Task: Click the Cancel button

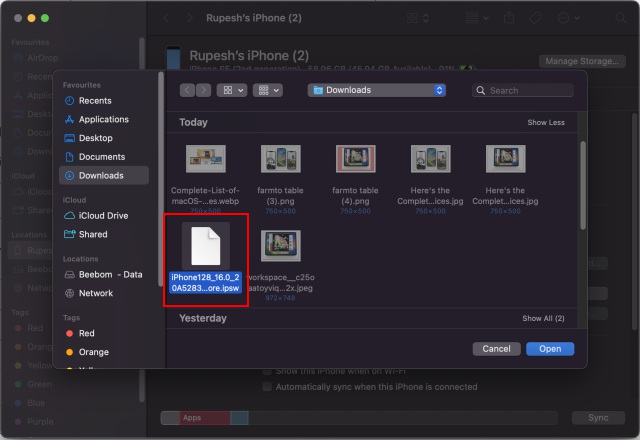Action: (x=496, y=349)
